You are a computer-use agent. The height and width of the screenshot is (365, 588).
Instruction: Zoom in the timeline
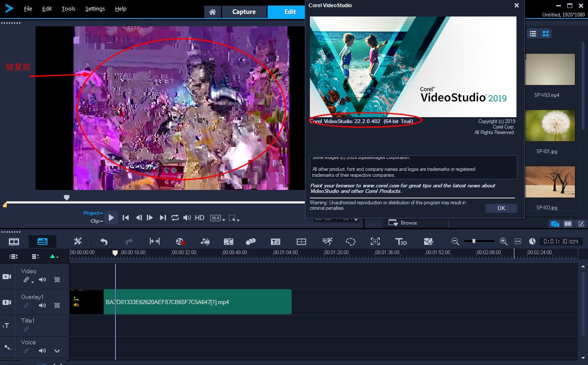[x=503, y=242]
